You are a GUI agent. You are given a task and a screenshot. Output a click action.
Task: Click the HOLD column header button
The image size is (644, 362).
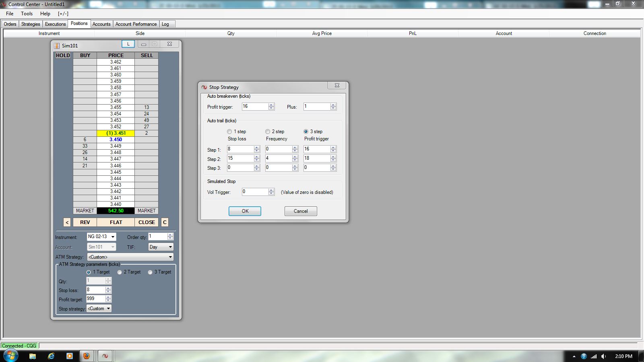pyautogui.click(x=63, y=56)
